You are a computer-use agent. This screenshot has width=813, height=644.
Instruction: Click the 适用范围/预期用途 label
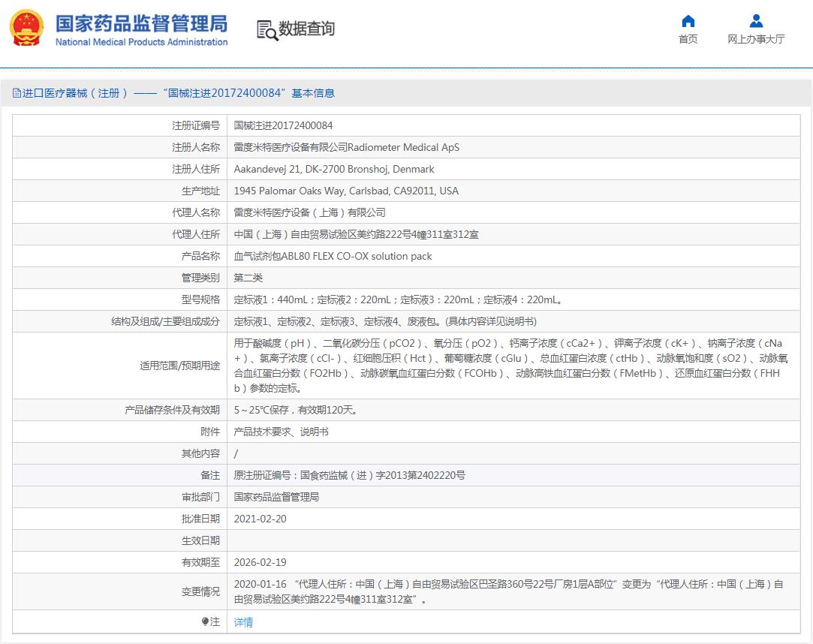coord(179,366)
